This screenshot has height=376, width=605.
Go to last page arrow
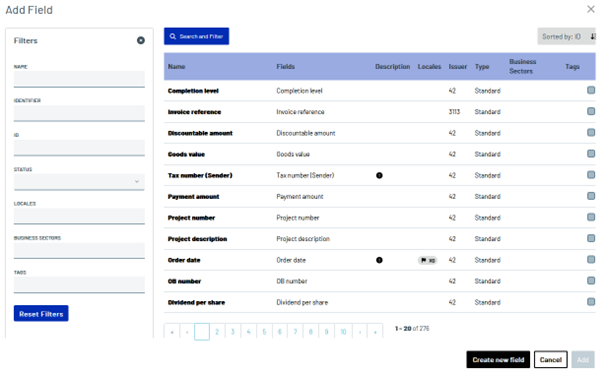pos(375,332)
